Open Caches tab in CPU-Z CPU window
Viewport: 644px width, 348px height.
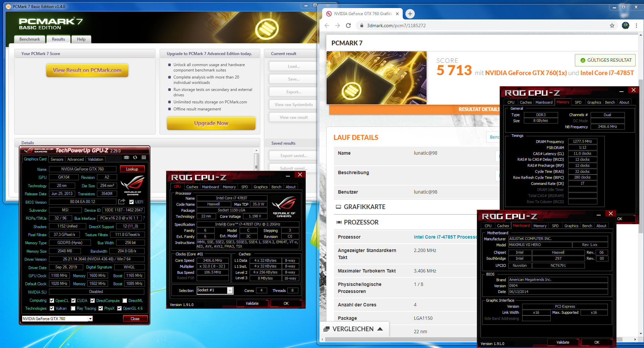[192, 187]
